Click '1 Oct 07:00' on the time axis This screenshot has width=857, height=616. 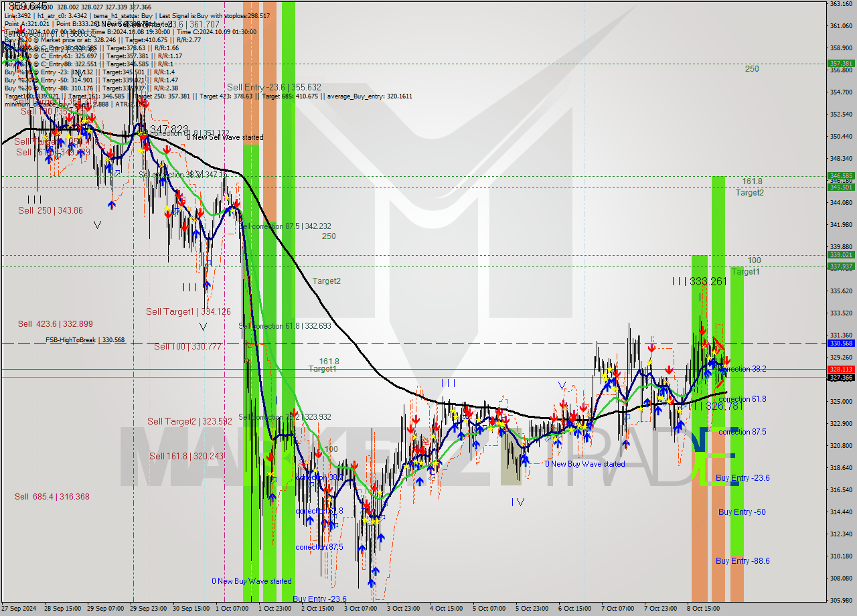pyautogui.click(x=233, y=609)
